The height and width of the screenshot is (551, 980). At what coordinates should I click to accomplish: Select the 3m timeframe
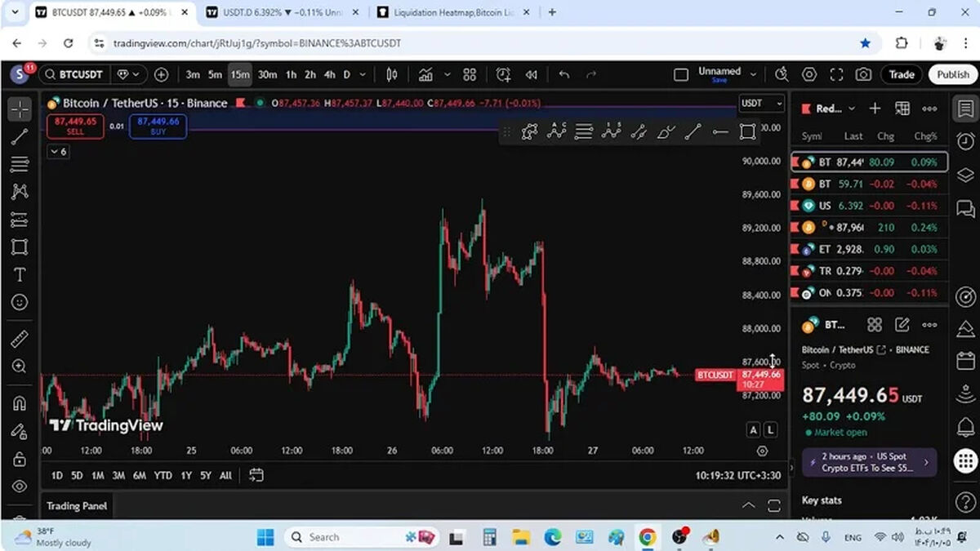[193, 74]
